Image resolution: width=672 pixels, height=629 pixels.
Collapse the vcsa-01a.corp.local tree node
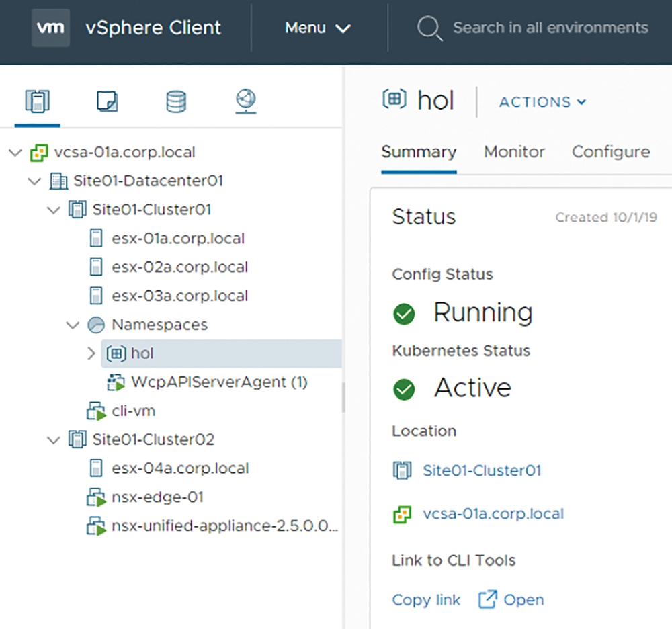[x=15, y=153]
